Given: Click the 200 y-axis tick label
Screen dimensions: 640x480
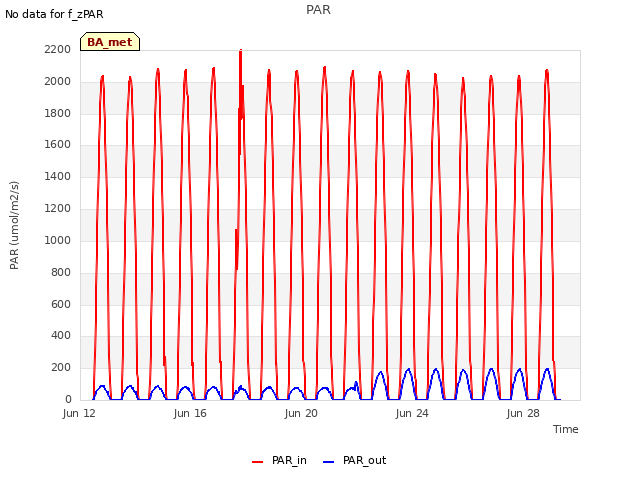Looking at the screenshot, I should pos(61,367).
